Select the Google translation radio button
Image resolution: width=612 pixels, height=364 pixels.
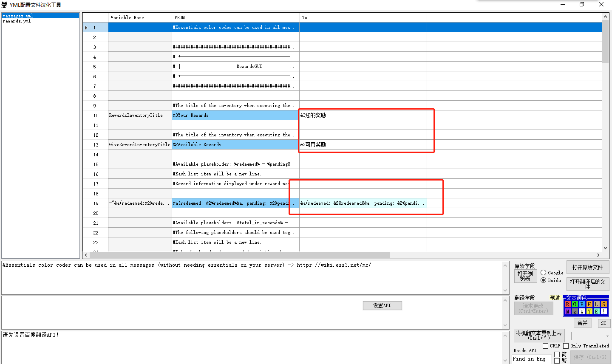click(543, 273)
